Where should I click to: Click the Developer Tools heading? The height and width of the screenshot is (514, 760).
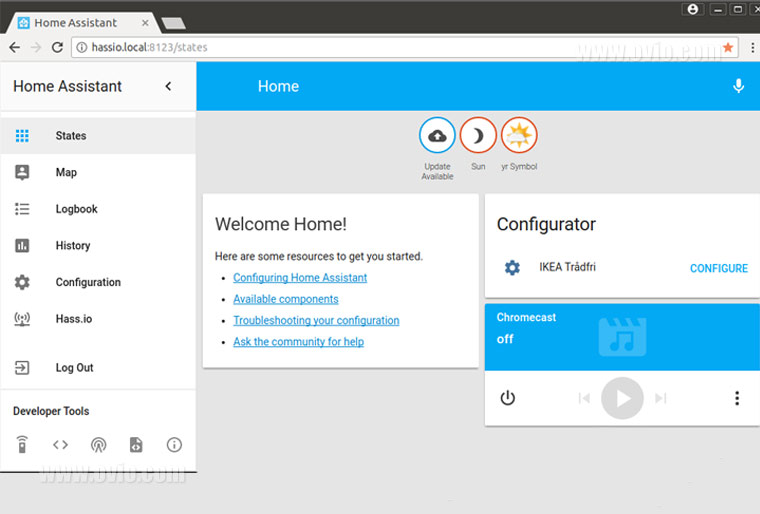[51, 411]
